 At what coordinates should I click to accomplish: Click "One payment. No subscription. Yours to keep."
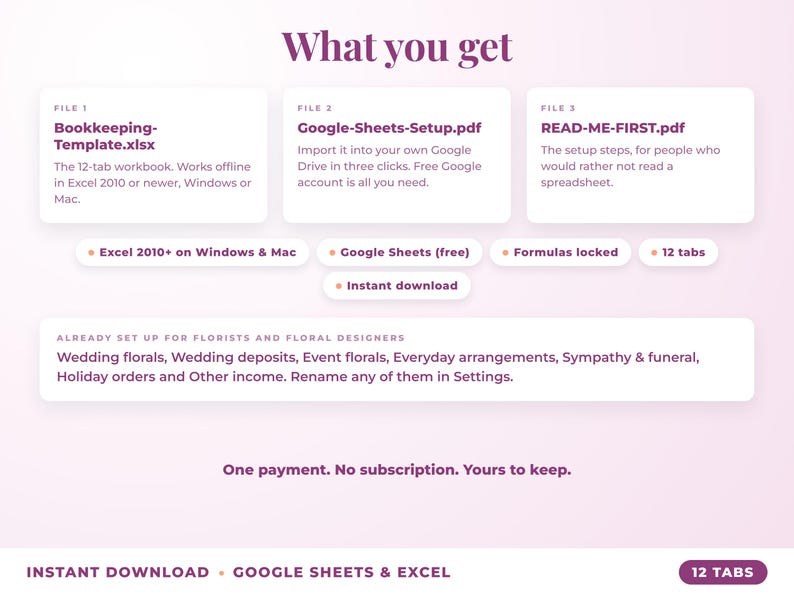(397, 470)
